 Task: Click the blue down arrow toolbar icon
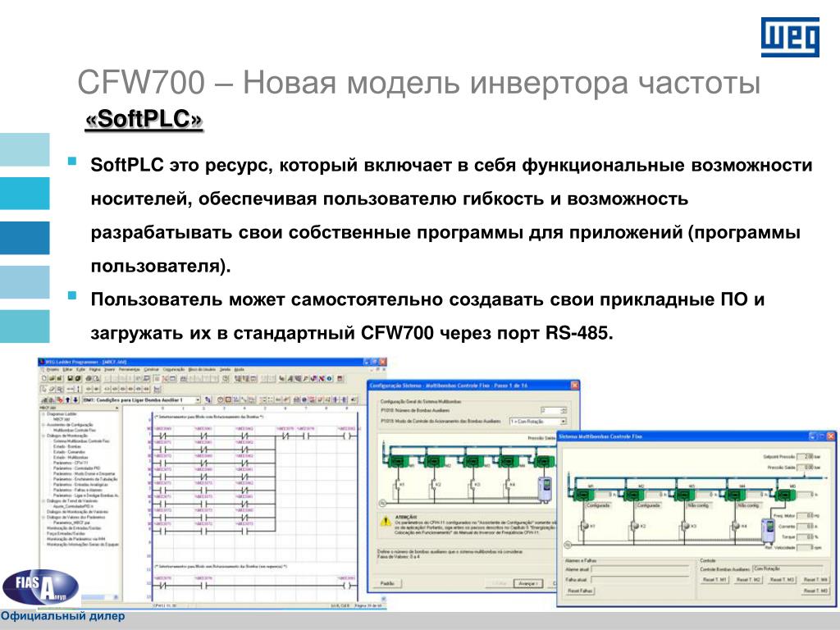click(x=75, y=399)
